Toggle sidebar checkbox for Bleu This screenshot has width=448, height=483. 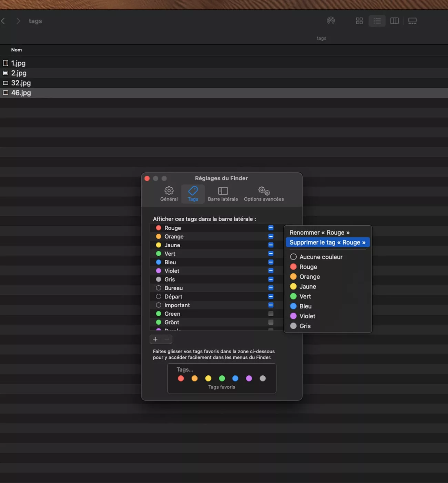tap(271, 262)
